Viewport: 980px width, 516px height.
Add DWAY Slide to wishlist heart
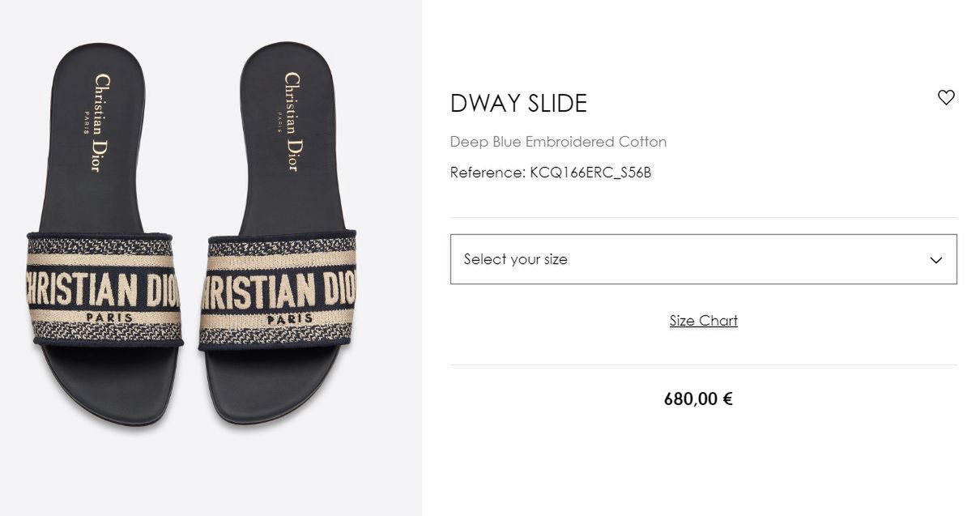946,97
